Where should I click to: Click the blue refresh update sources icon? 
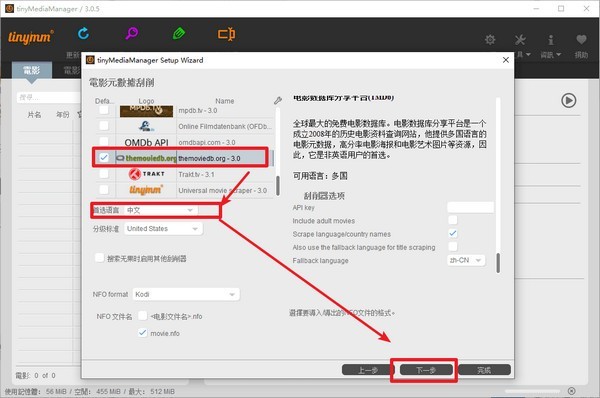(83, 34)
